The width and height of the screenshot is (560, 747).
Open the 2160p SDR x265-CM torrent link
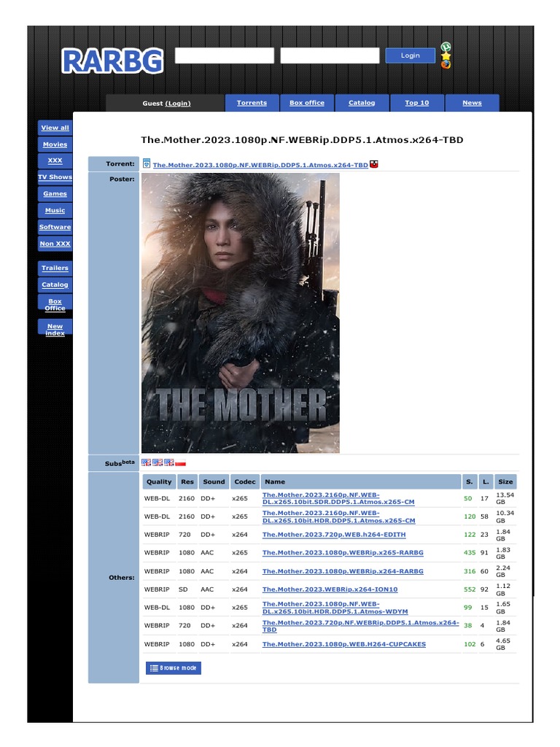(x=338, y=498)
